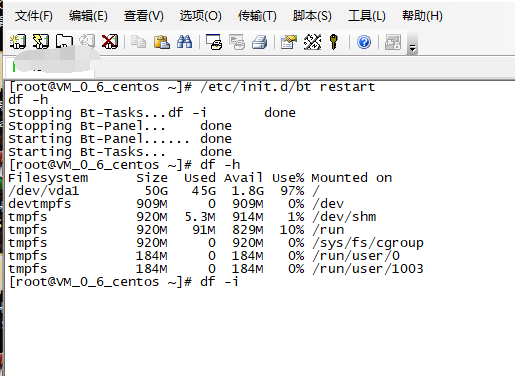Click the Print printer icon
The image size is (515, 376).
tap(260, 43)
